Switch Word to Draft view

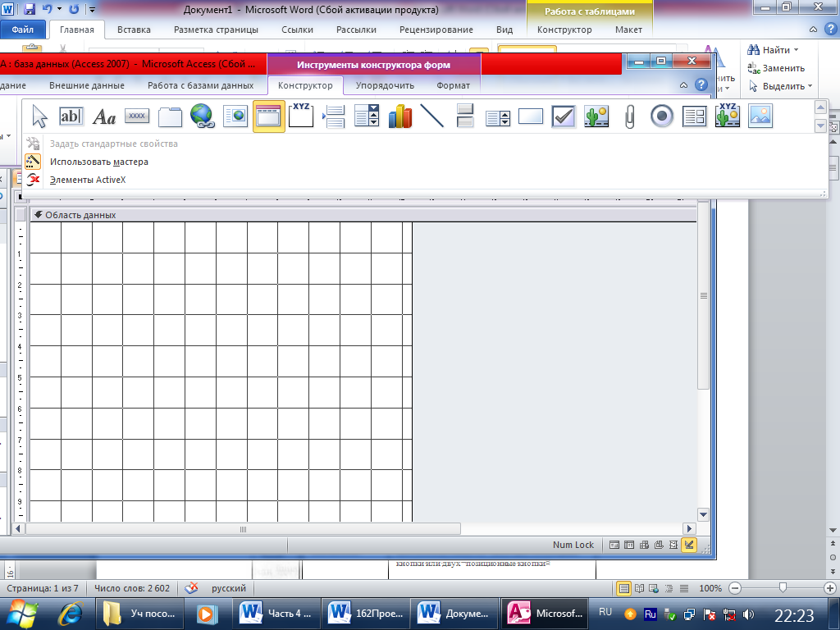click(x=684, y=588)
